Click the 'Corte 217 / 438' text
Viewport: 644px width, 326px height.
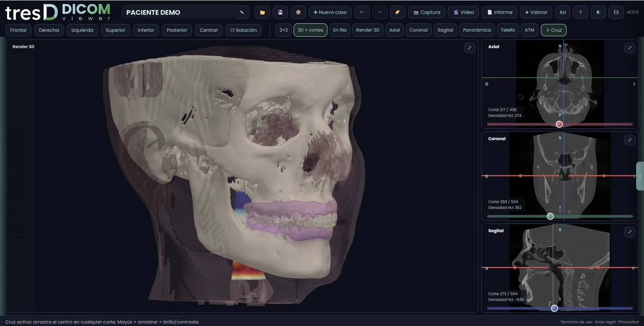point(502,110)
